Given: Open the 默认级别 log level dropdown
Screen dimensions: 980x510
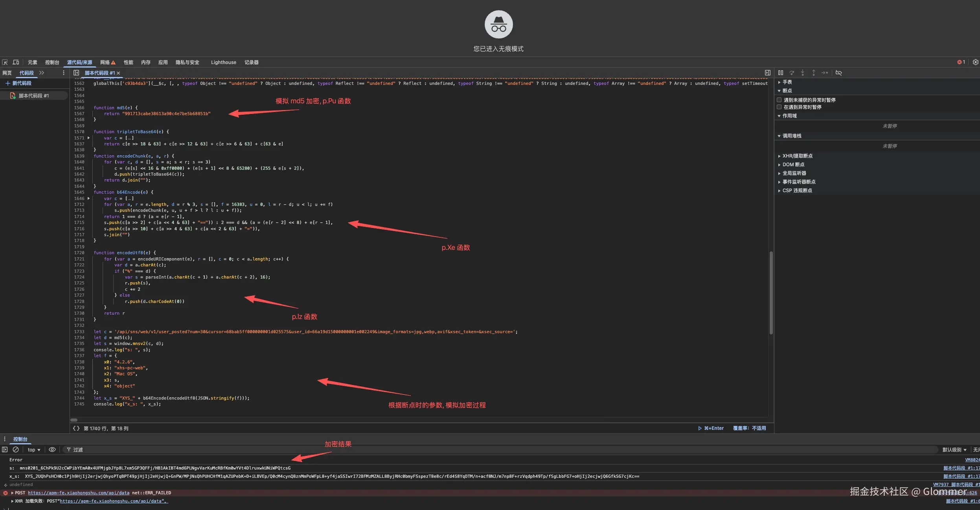Looking at the screenshot, I should coord(954,449).
